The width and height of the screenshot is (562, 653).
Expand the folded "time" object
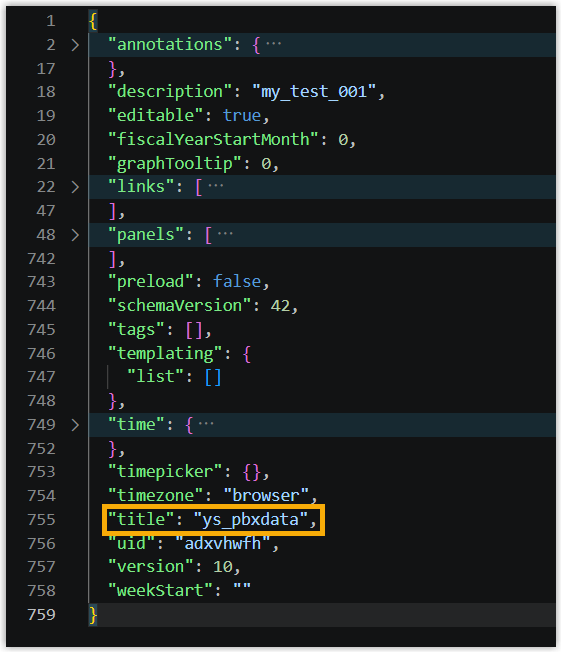(75, 425)
